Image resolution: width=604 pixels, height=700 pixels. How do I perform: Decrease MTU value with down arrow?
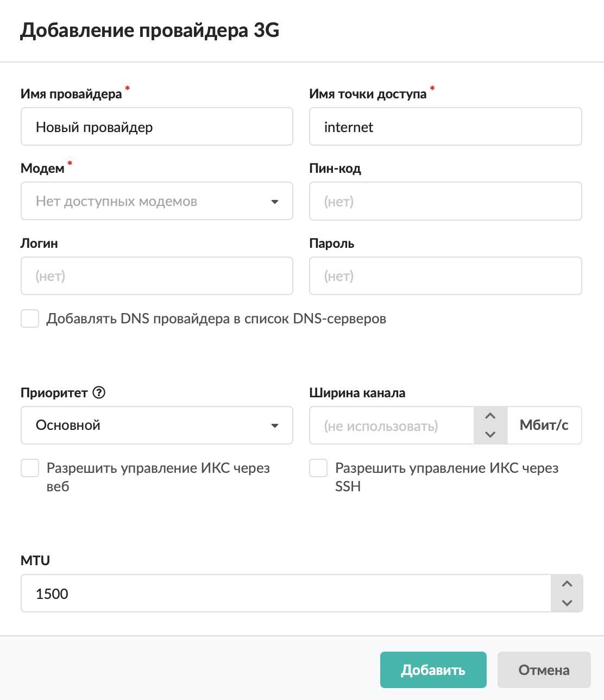pyautogui.click(x=567, y=603)
